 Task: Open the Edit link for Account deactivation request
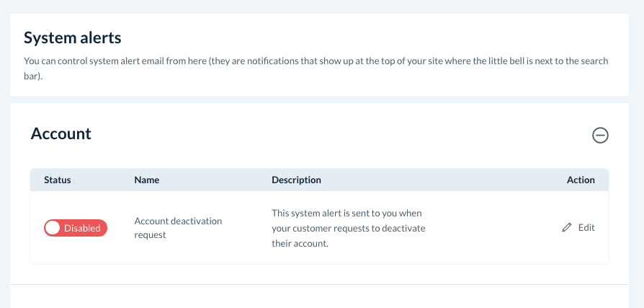tap(586, 227)
